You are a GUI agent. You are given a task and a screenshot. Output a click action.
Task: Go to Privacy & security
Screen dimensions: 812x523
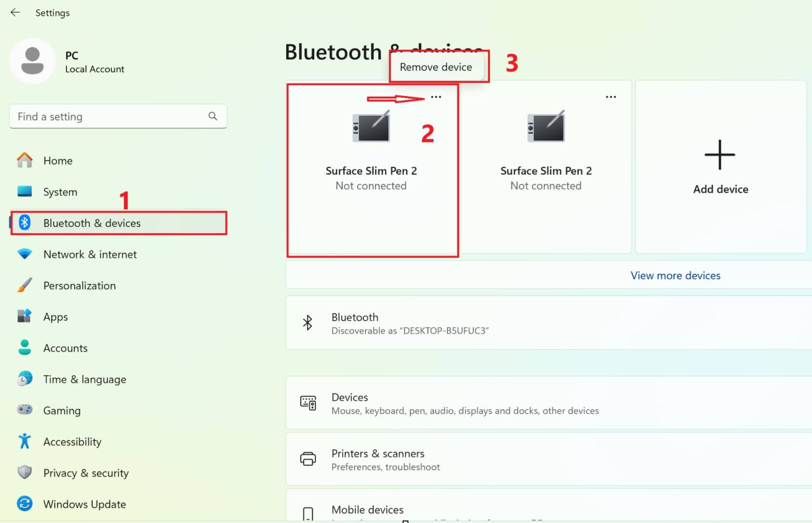tap(118, 473)
